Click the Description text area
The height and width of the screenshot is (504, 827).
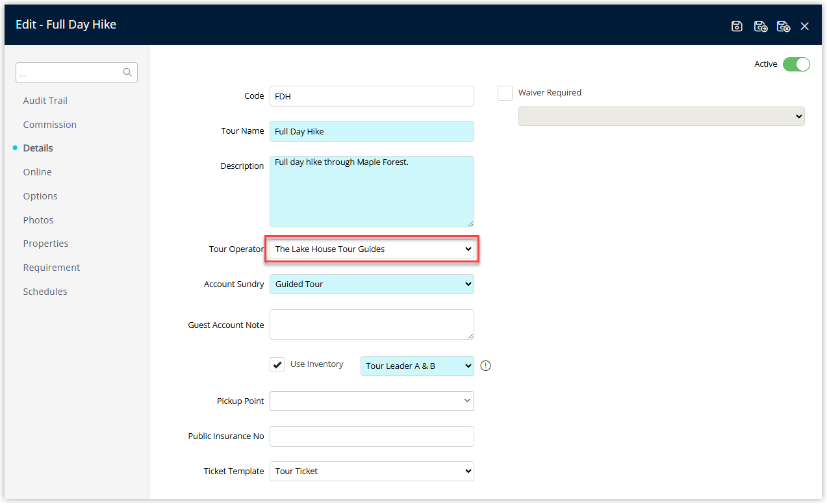372,192
